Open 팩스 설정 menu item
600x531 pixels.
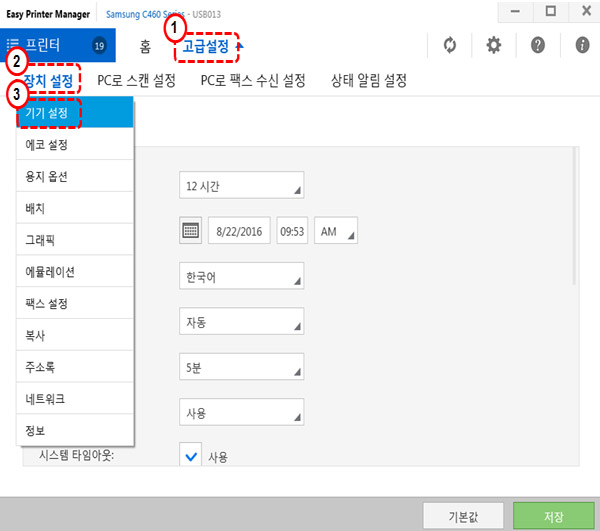pos(75,303)
